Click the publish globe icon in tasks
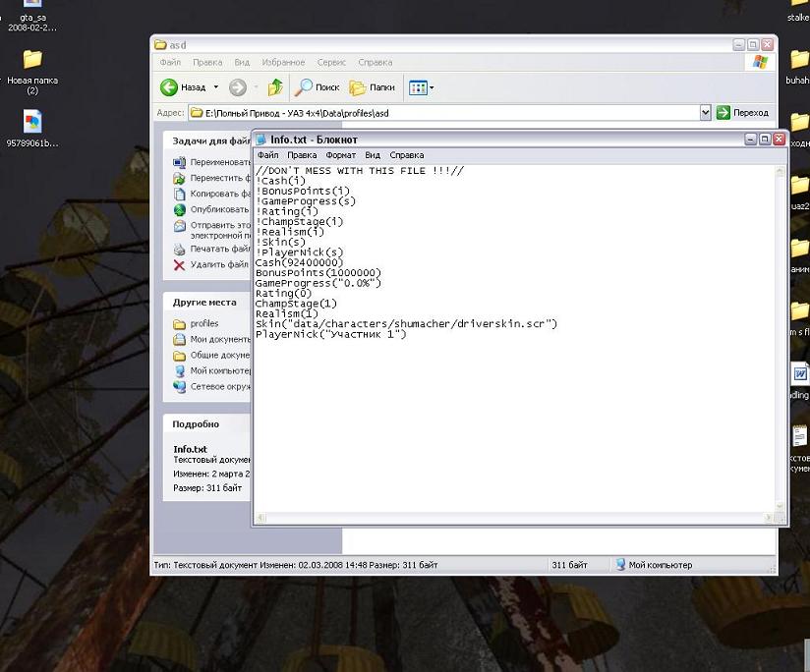The image size is (810, 672). click(x=179, y=210)
